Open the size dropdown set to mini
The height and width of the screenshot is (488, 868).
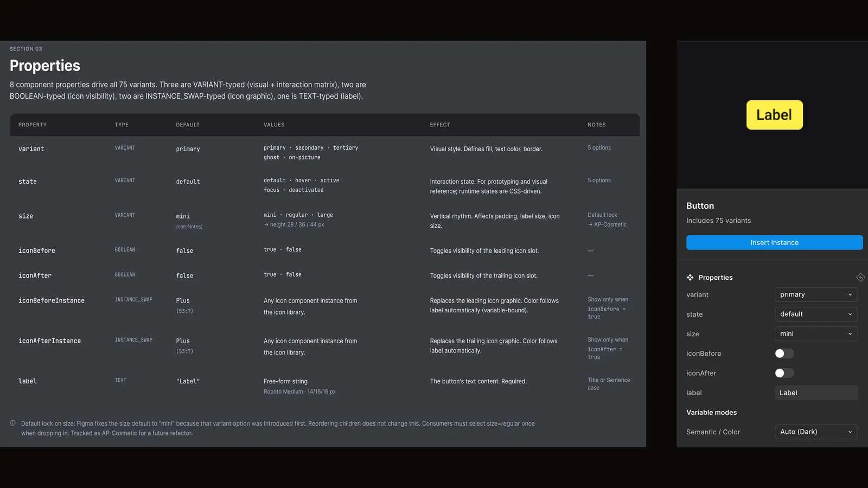pyautogui.click(x=816, y=333)
